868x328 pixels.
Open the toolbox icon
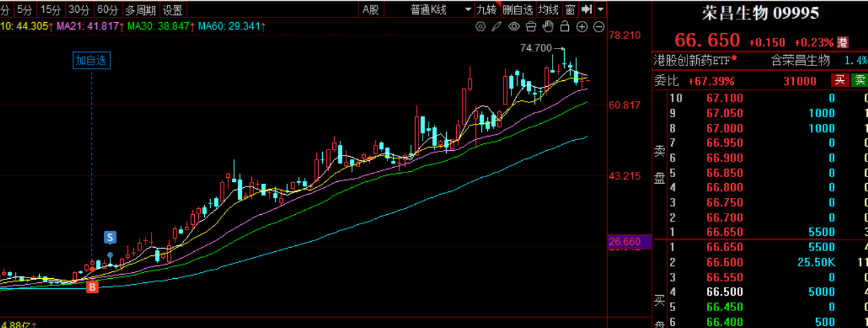(x=531, y=26)
